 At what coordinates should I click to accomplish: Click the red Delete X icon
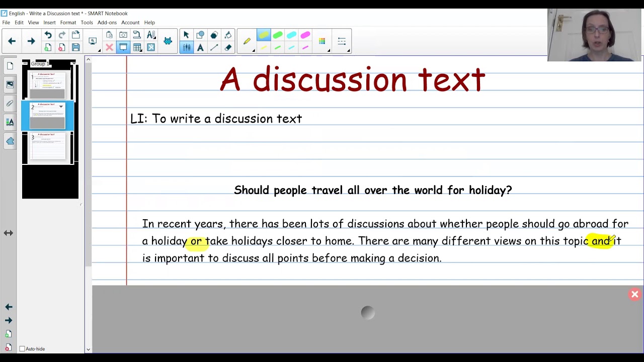109,47
